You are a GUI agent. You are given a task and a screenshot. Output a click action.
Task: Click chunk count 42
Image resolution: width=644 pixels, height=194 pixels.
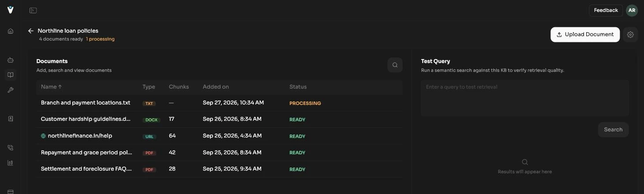pos(172,153)
